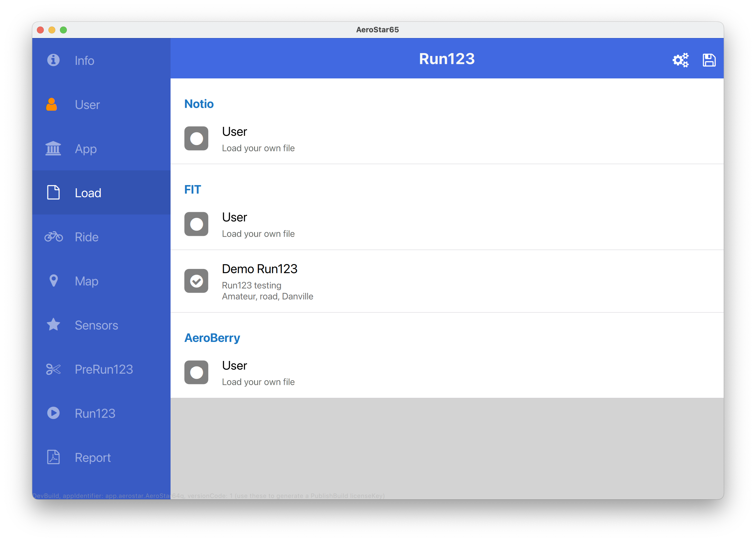Click the orange User person icon
The width and height of the screenshot is (756, 542).
tap(51, 104)
